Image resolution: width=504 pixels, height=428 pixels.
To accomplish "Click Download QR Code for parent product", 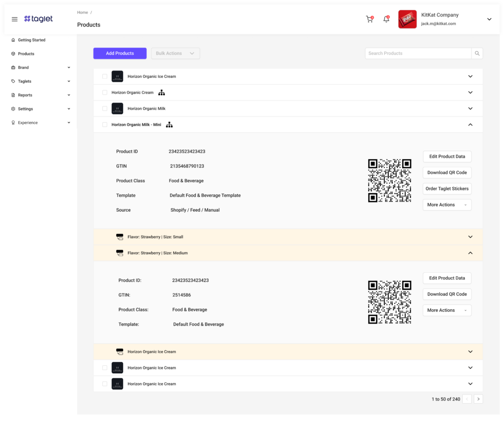I will (447, 173).
